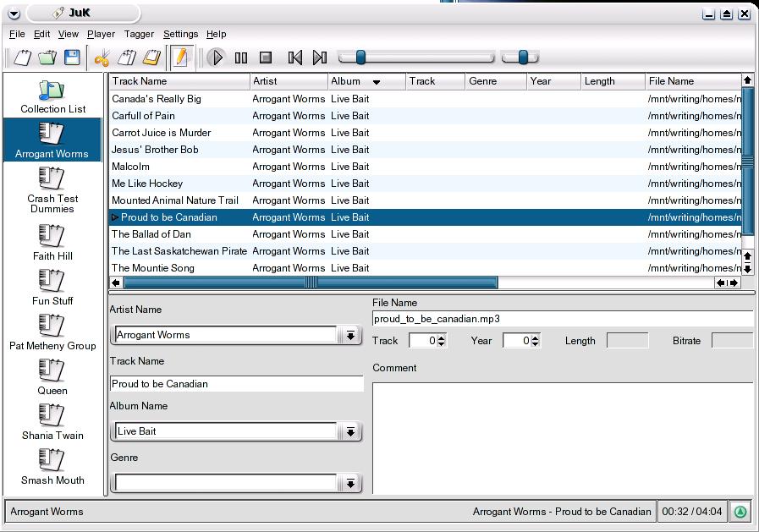
Task: Open the Player menu
Action: coord(101,34)
